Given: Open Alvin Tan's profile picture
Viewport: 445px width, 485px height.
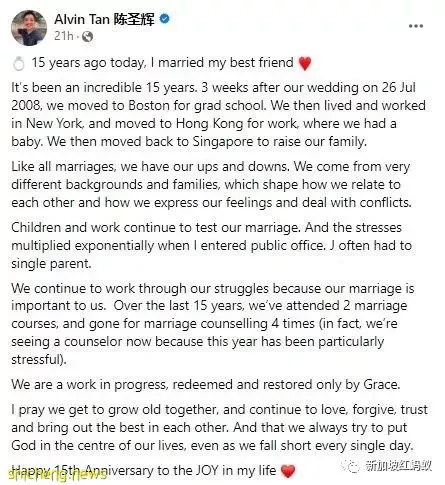Looking at the screenshot, I should coord(29,28).
